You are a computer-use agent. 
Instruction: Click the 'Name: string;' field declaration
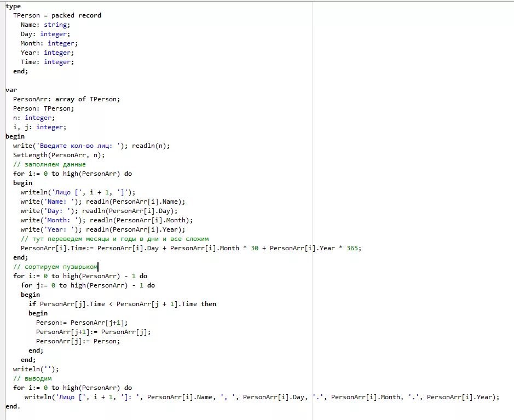coord(45,25)
